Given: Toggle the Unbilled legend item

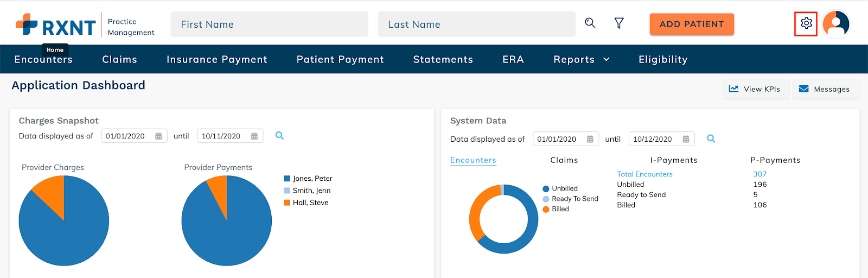Looking at the screenshot, I should click(x=564, y=188).
